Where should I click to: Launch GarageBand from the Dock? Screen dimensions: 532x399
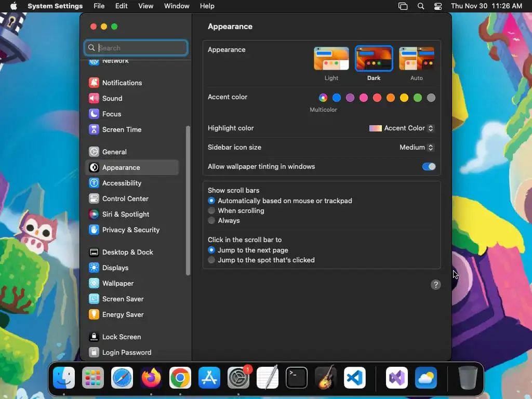tap(326, 378)
